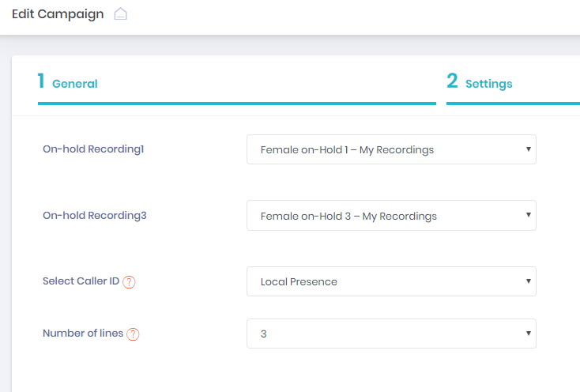580x392 pixels.
Task: Click the large step number 2
Action: click(x=452, y=81)
